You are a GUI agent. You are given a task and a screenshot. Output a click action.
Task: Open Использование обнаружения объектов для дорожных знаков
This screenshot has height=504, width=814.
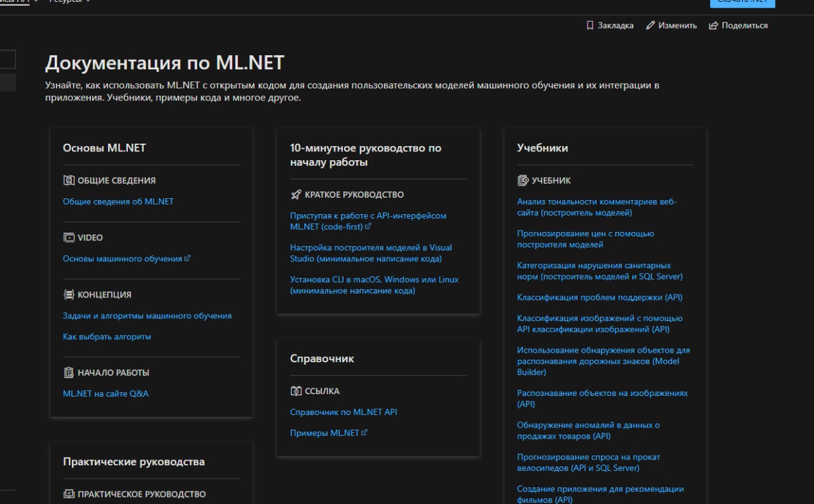point(603,361)
